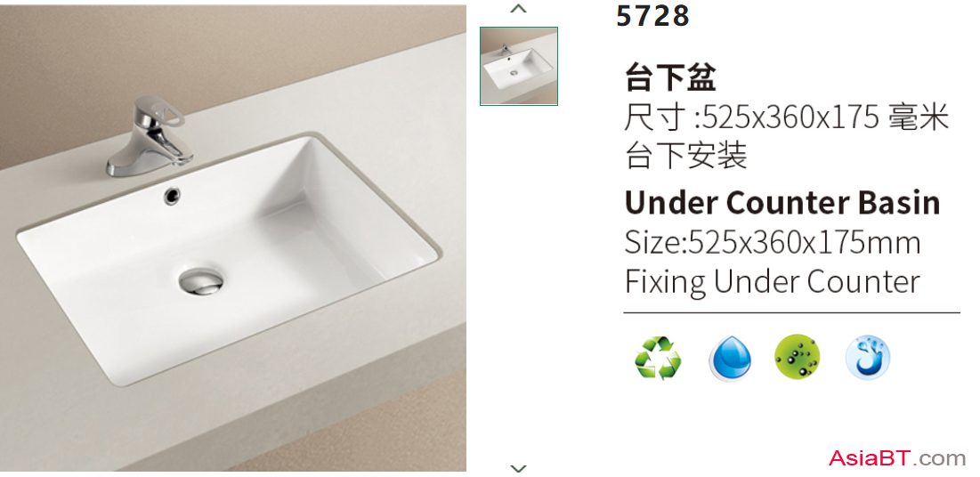Click the Fixing Under Counter text
Viewport: 980px width, 477px height.
[x=773, y=282]
